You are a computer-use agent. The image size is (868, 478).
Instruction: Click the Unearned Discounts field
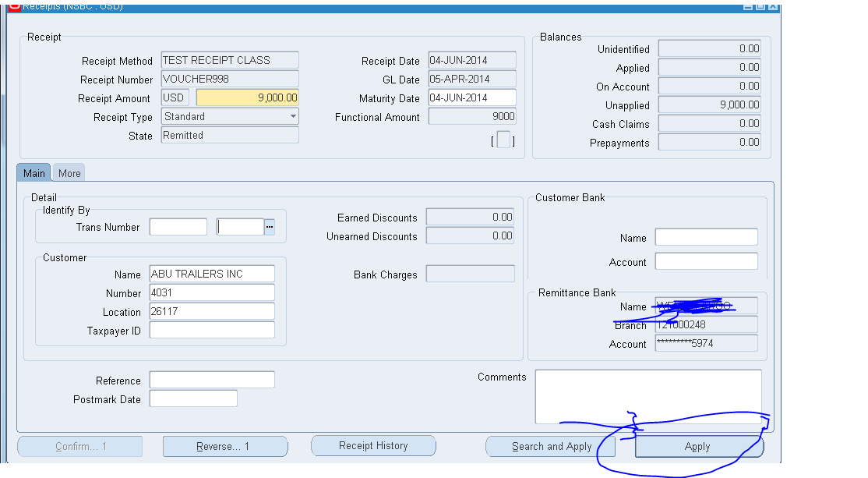[x=470, y=236]
